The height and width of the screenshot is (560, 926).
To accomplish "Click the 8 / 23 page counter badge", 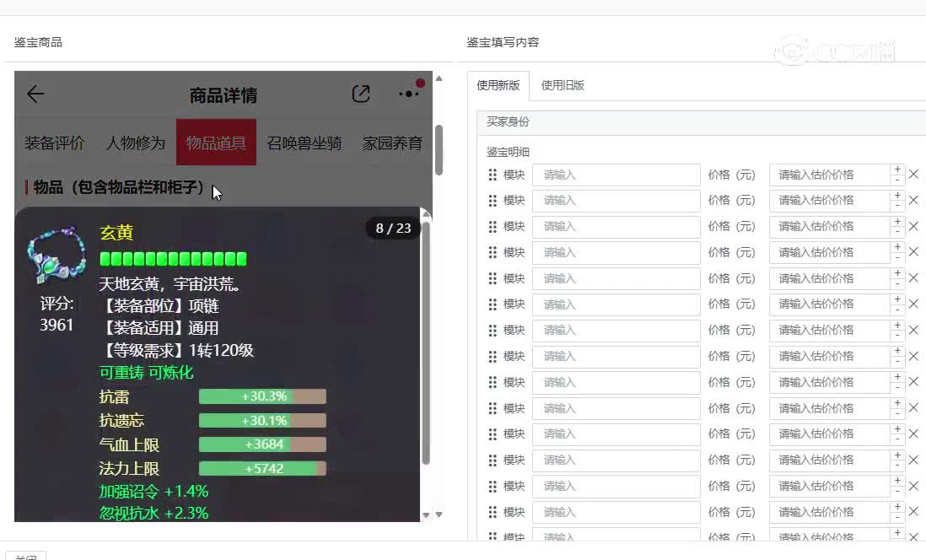I will point(393,228).
